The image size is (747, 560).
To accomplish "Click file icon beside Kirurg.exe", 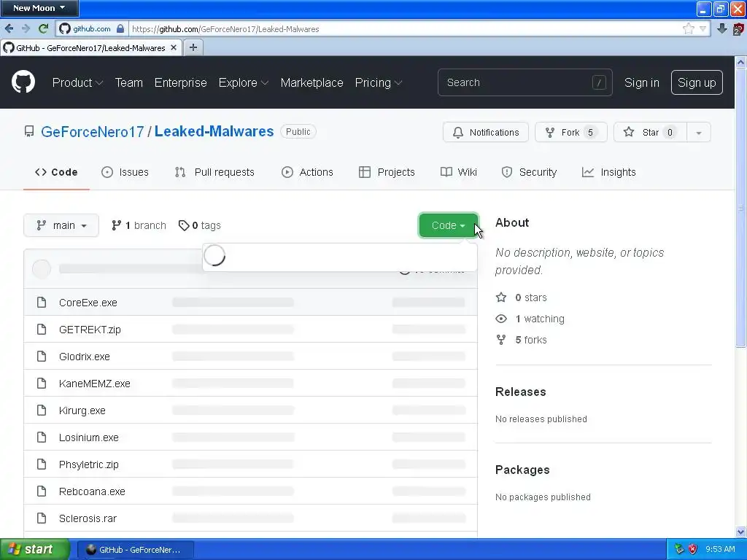I will click(x=42, y=410).
